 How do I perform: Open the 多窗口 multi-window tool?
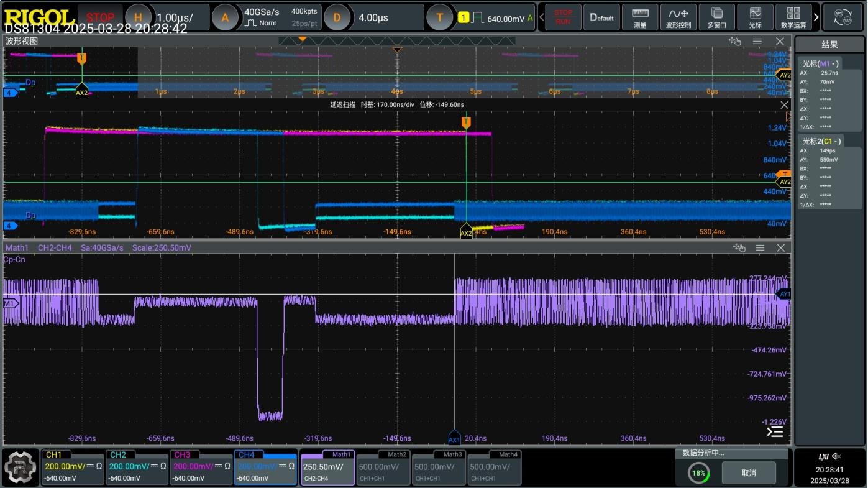click(717, 17)
